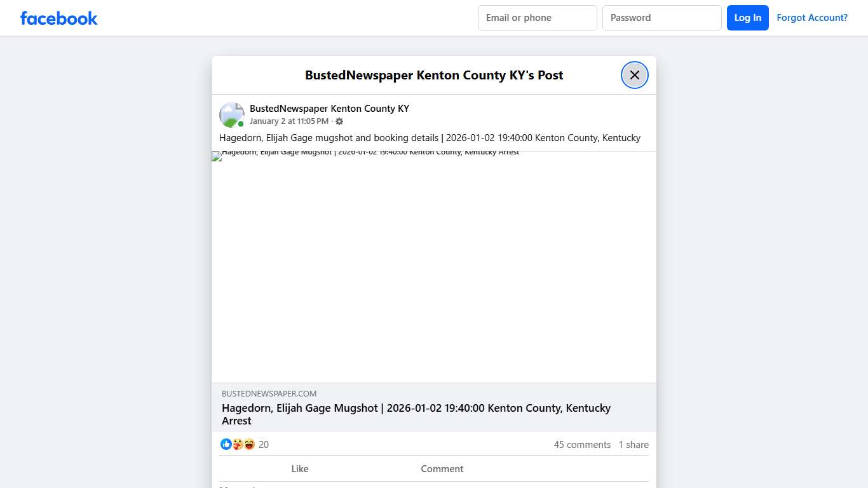Image resolution: width=868 pixels, height=488 pixels.
Task: Click the care reaction emoji
Action: coord(238,444)
